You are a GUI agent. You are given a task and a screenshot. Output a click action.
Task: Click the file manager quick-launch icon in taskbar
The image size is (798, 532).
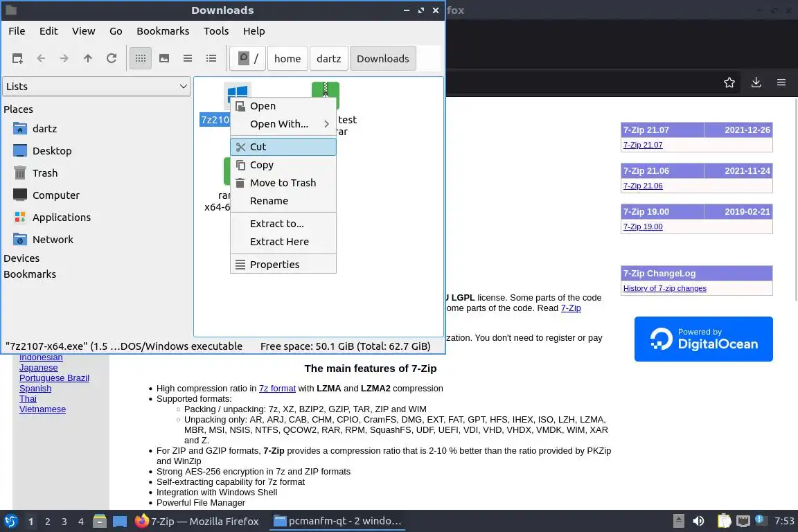100,522
